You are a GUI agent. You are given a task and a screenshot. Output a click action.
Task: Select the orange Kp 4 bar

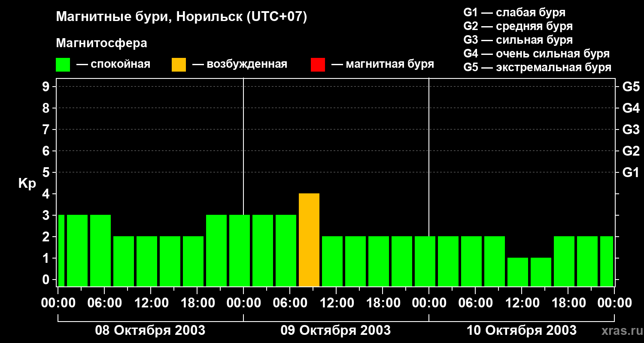click(x=309, y=240)
